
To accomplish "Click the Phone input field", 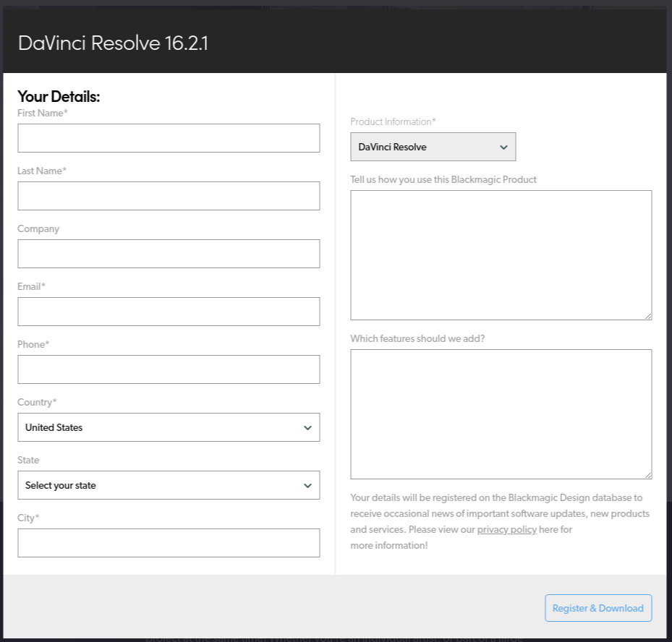I will pos(169,369).
